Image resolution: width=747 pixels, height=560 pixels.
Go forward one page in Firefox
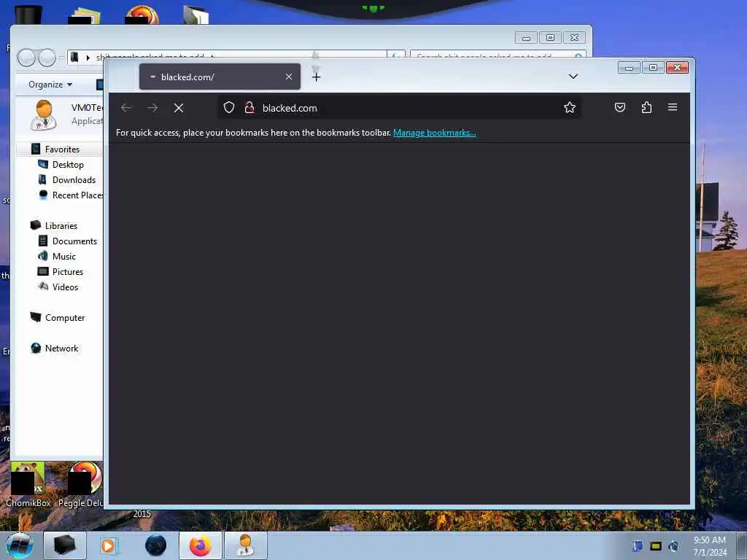point(152,108)
